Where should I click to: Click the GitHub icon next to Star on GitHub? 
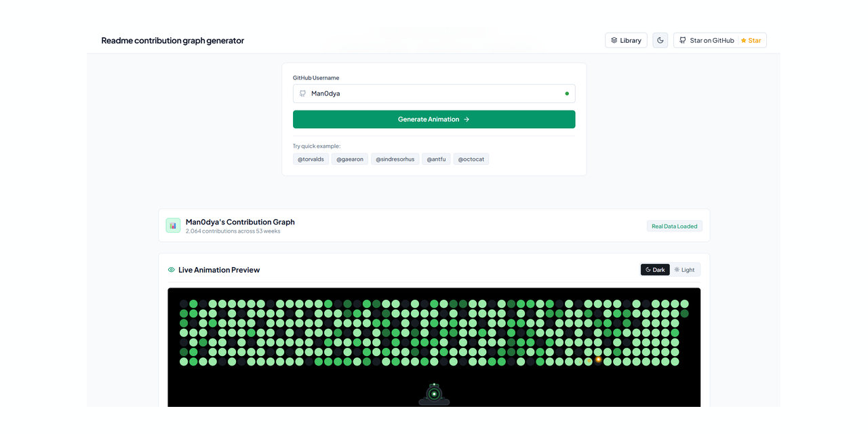pos(683,41)
